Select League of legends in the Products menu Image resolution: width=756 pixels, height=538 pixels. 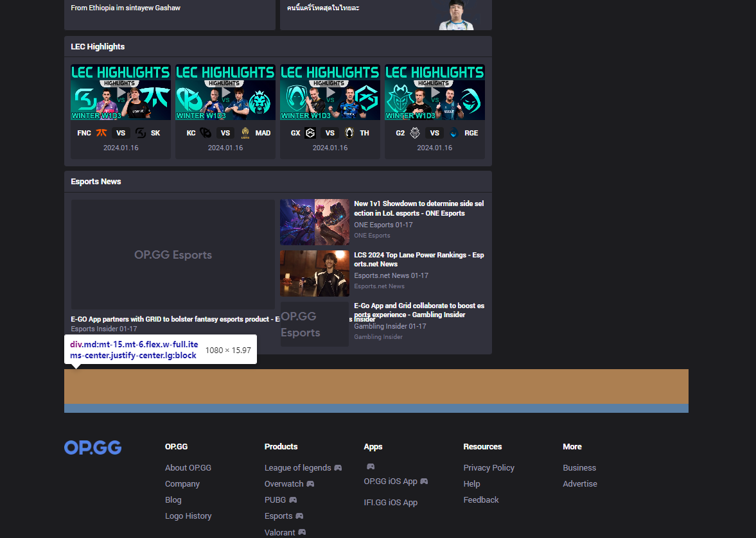(x=298, y=467)
